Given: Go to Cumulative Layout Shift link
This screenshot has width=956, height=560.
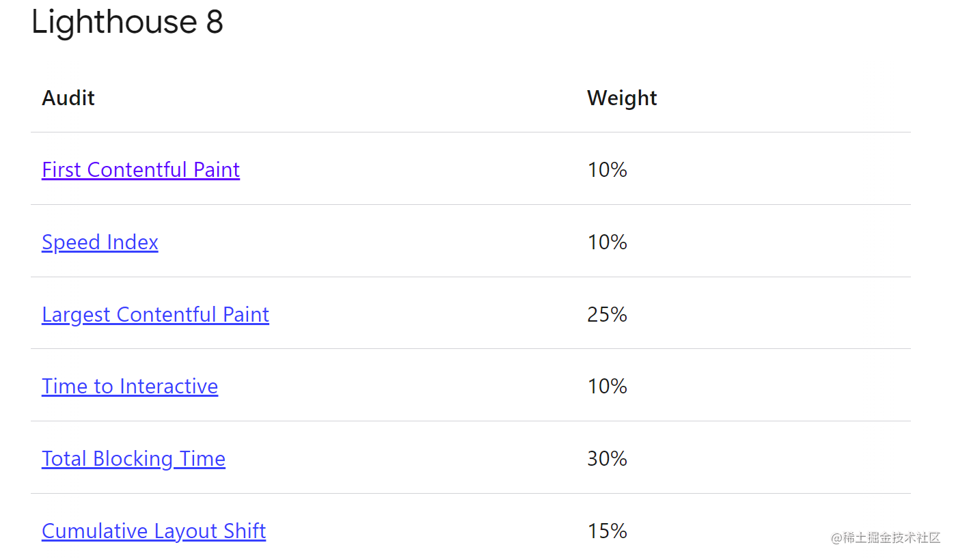Looking at the screenshot, I should 154,531.
